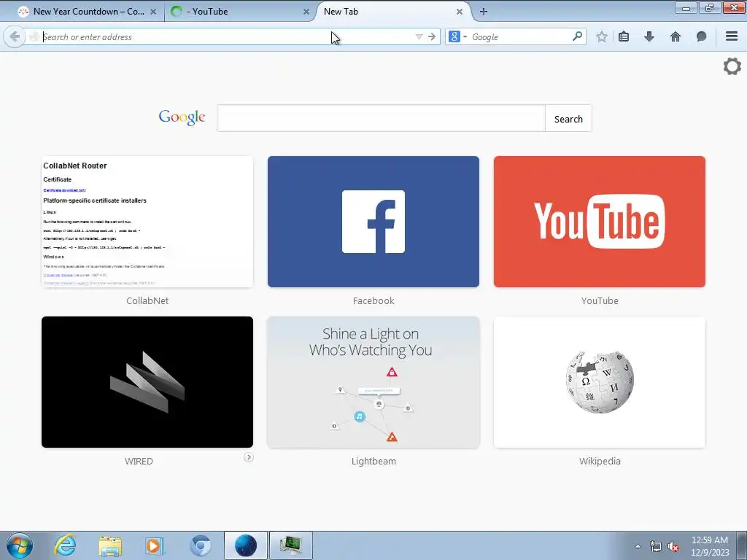Select the New Tab tab
The height and width of the screenshot is (560, 747).
pyautogui.click(x=390, y=12)
